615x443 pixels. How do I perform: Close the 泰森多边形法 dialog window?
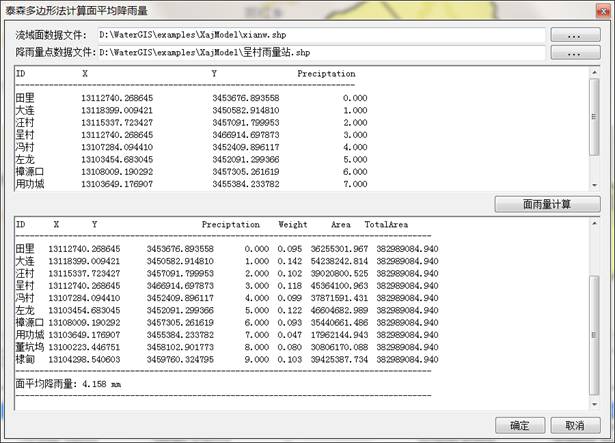pyautogui.click(x=602, y=11)
